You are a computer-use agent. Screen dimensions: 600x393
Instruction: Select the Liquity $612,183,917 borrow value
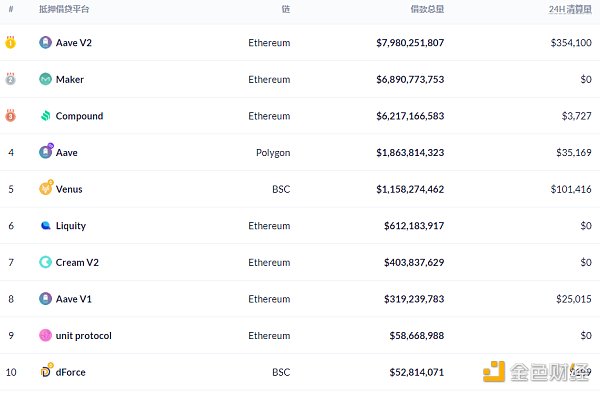(414, 226)
